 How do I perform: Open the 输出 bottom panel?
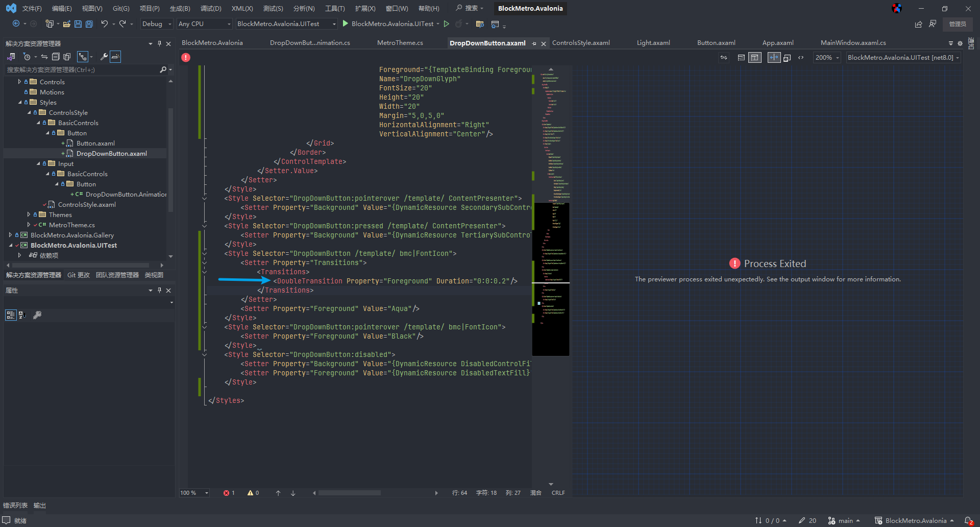(40, 505)
